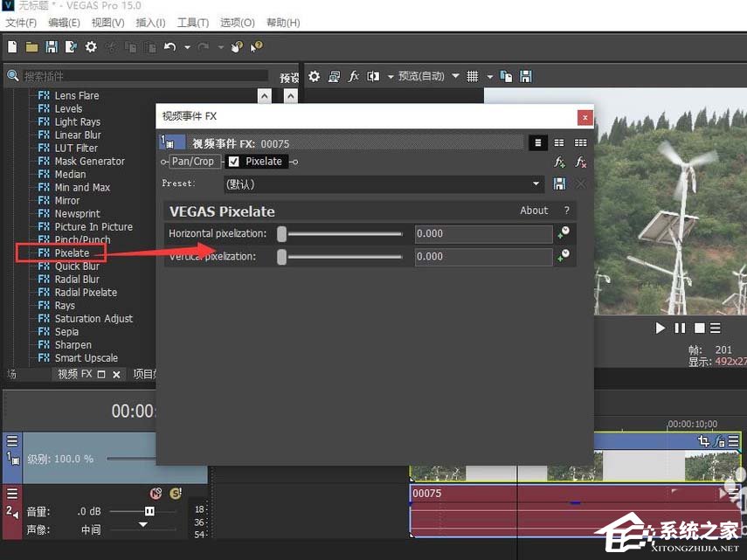The image size is (747, 560).
Task: Animate Horizontal pixelization with the keyframe icon
Action: click(x=564, y=233)
